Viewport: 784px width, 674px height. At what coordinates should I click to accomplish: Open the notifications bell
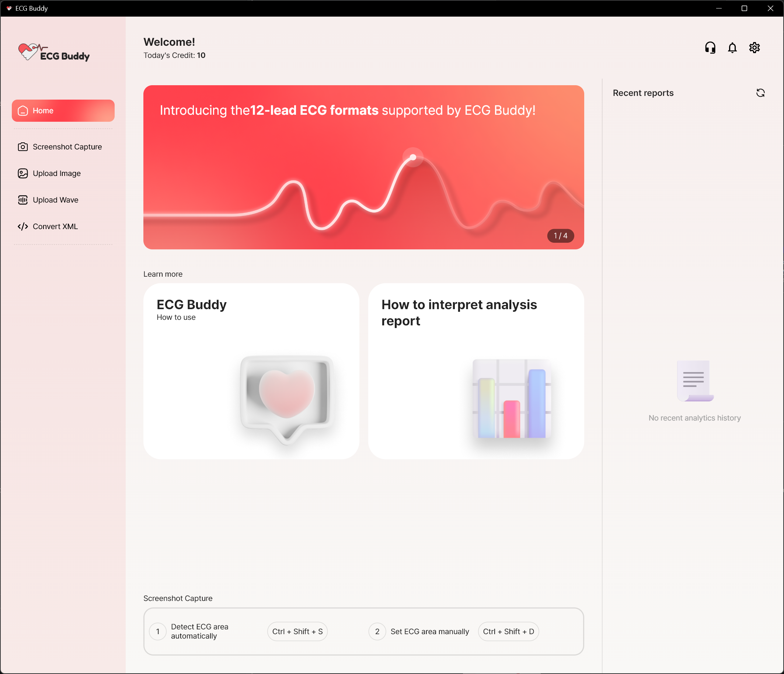[x=732, y=48]
